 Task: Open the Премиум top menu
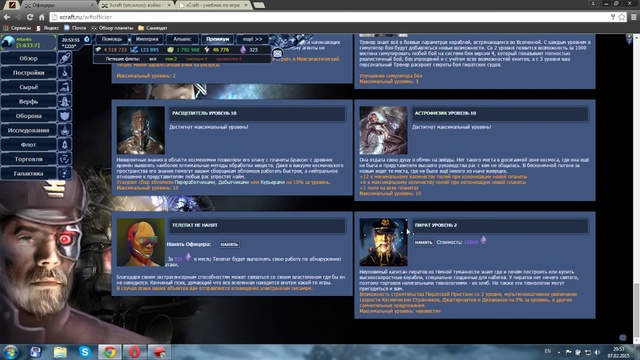click(218, 39)
